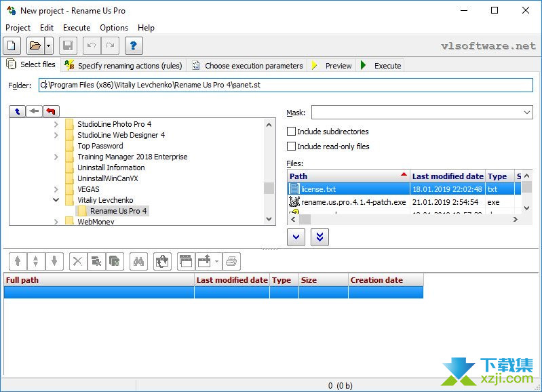Click the columns window layout icon

[186, 261]
